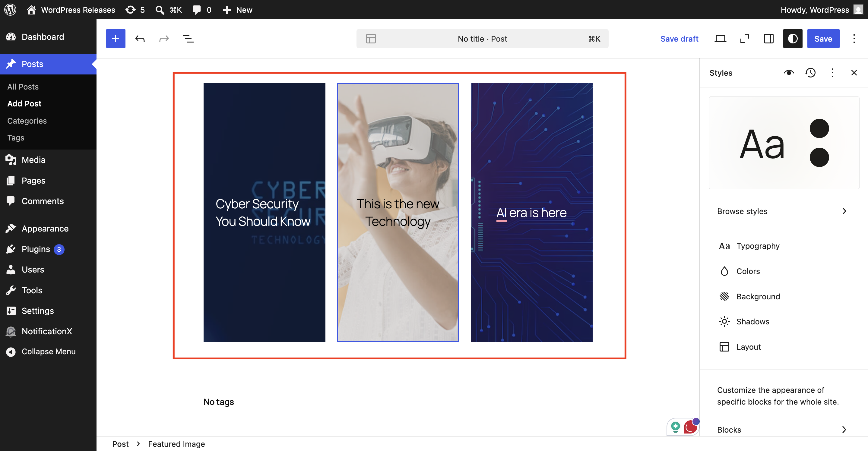Click the search ⌘K icon in admin bar
This screenshot has width=868, height=451.
click(x=169, y=10)
